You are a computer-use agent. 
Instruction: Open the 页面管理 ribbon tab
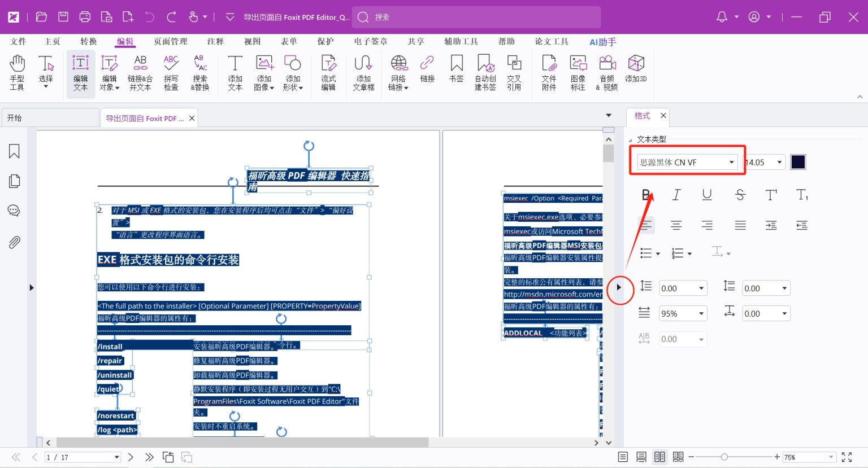tap(170, 42)
